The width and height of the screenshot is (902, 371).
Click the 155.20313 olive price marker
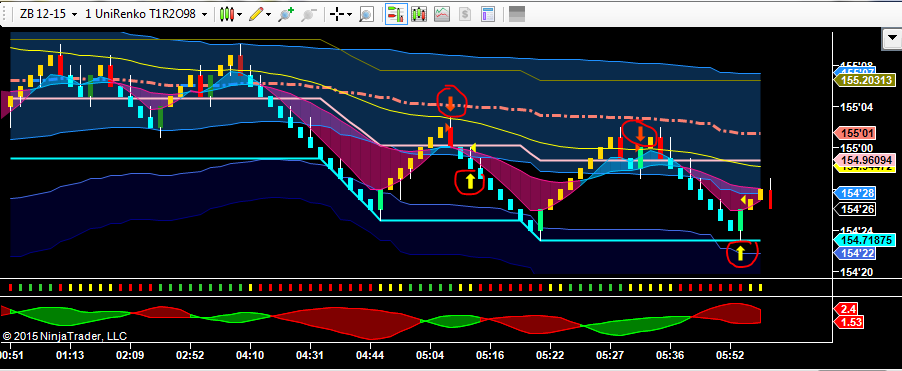(865, 81)
